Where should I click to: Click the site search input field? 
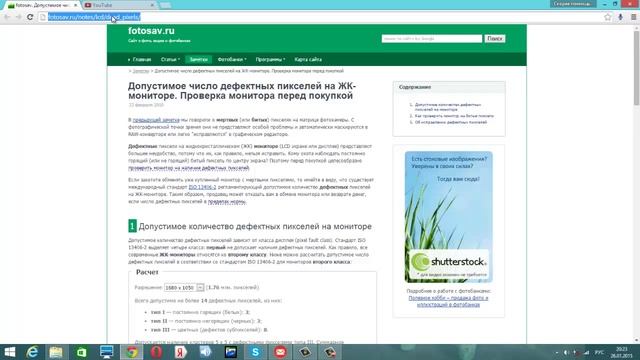click(432, 38)
